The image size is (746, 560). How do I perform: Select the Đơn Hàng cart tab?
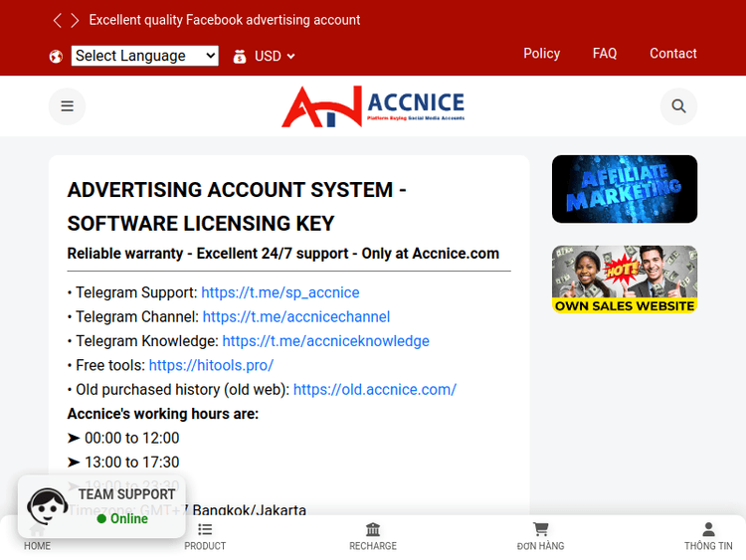pos(540,537)
